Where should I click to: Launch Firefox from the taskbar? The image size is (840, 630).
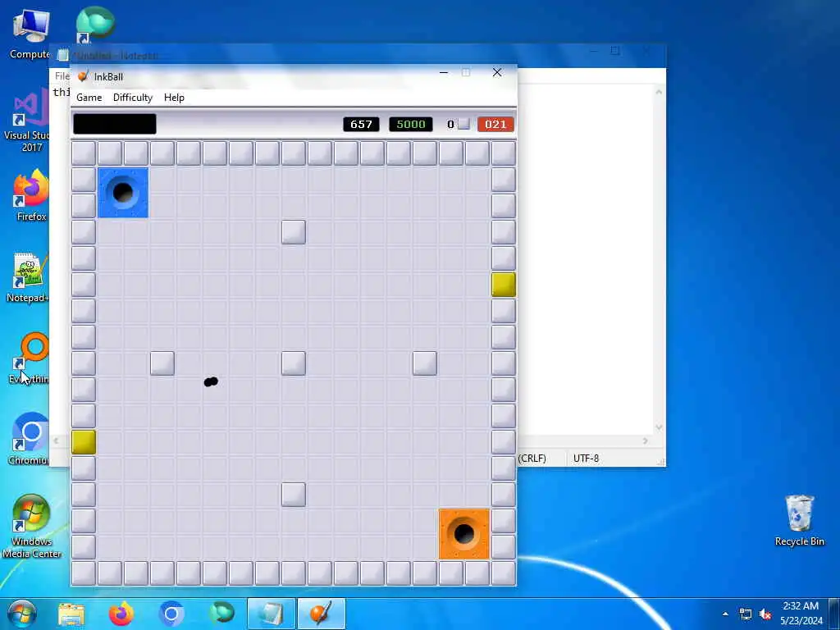[x=121, y=614]
